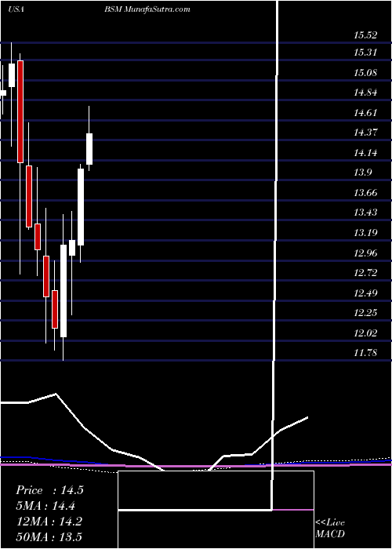Click the tallest red candlestick body

tap(20, 111)
